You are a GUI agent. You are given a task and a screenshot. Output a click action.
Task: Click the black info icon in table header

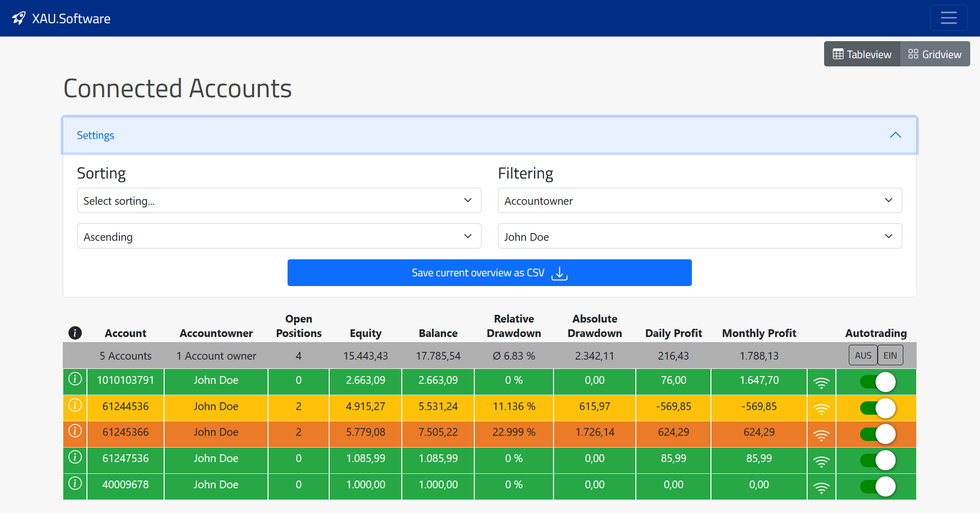(75, 333)
